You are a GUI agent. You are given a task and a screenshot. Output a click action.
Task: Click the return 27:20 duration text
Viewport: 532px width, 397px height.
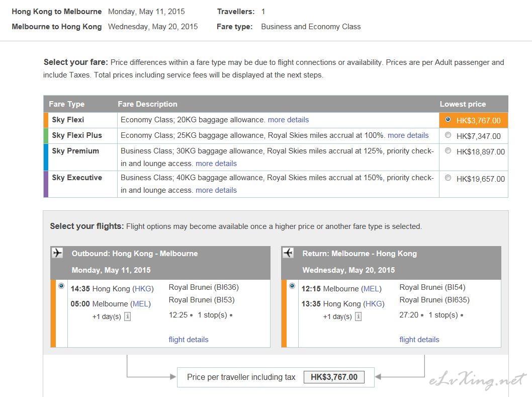point(409,315)
